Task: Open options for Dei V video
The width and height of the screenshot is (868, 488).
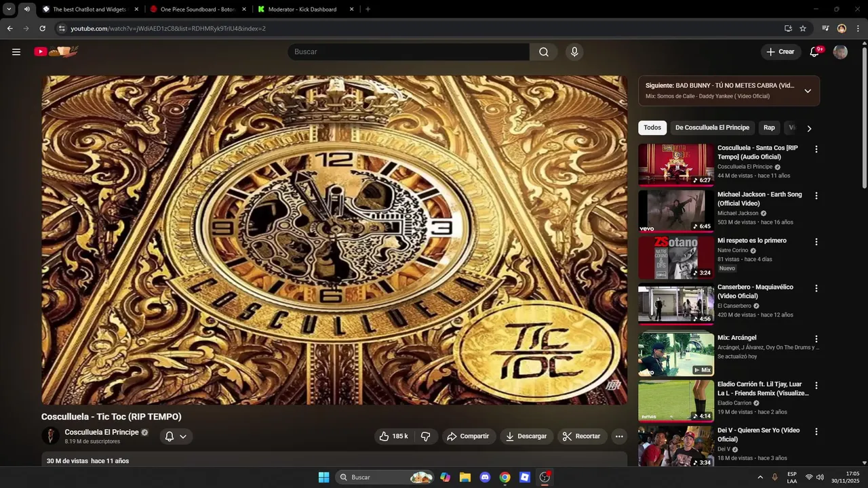Action: click(816, 432)
